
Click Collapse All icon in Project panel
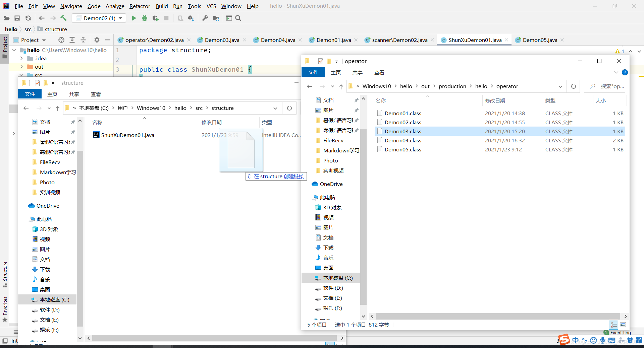pos(83,40)
